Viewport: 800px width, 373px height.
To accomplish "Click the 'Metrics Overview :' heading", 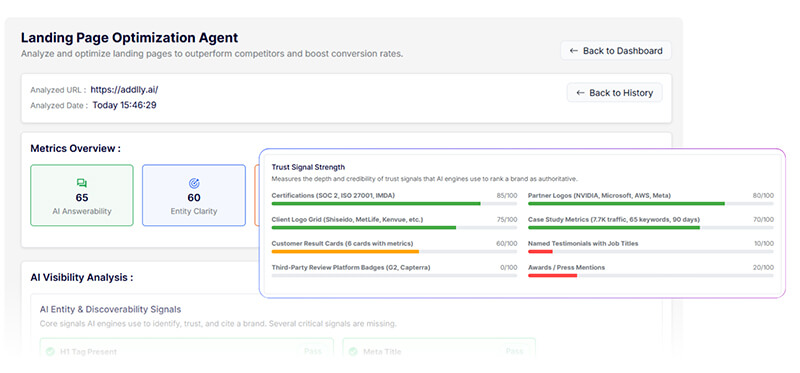I will [x=76, y=148].
